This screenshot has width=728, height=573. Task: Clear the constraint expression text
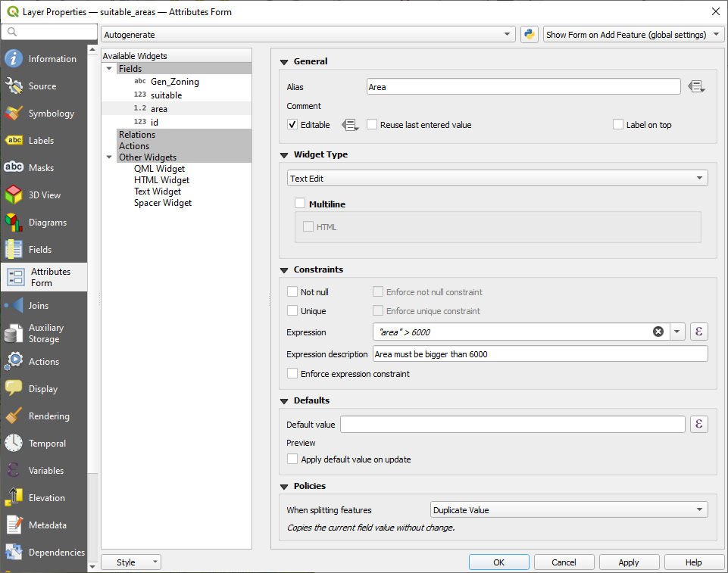click(x=658, y=332)
